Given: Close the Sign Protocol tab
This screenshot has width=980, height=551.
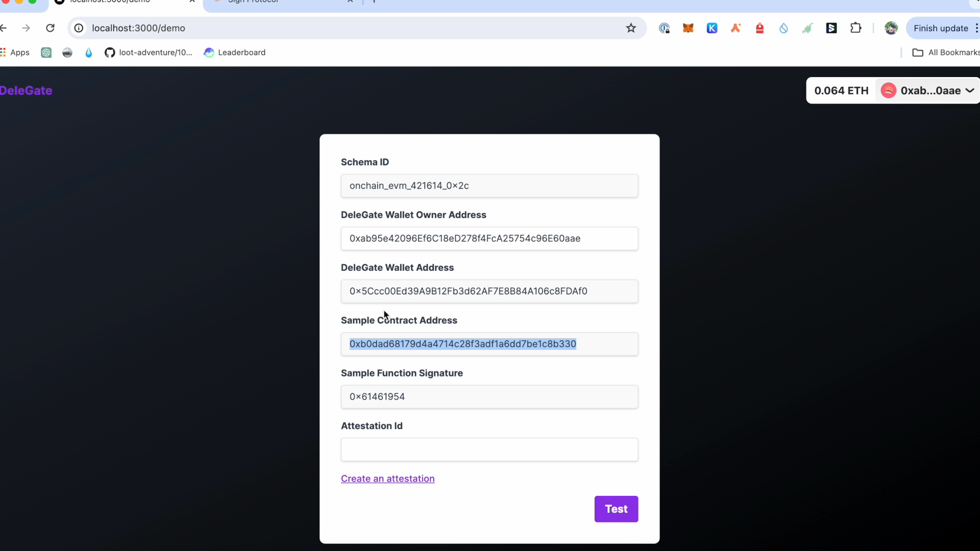Looking at the screenshot, I should tap(350, 2).
